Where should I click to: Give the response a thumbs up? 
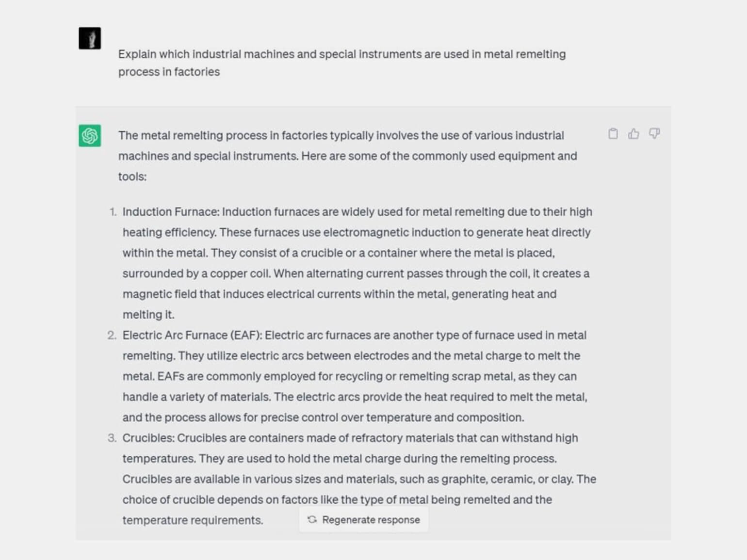click(633, 134)
